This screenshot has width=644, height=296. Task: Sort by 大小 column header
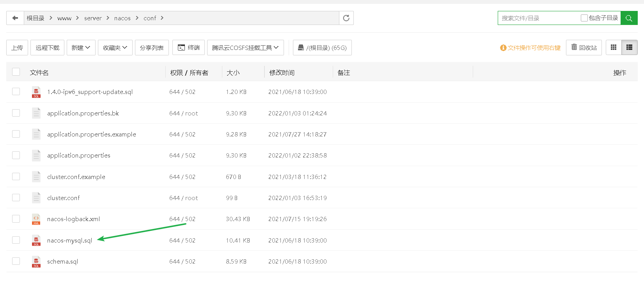point(233,73)
